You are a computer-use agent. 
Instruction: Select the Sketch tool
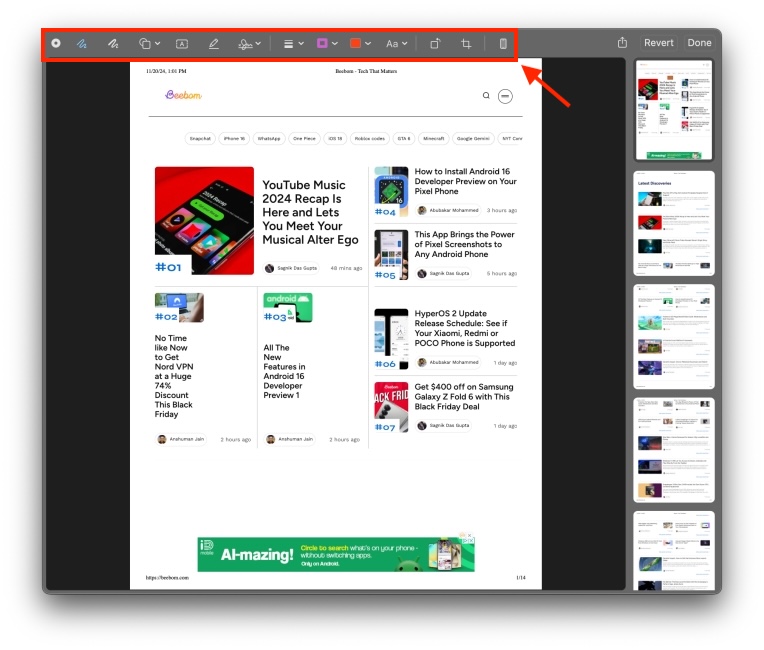[x=82, y=44]
